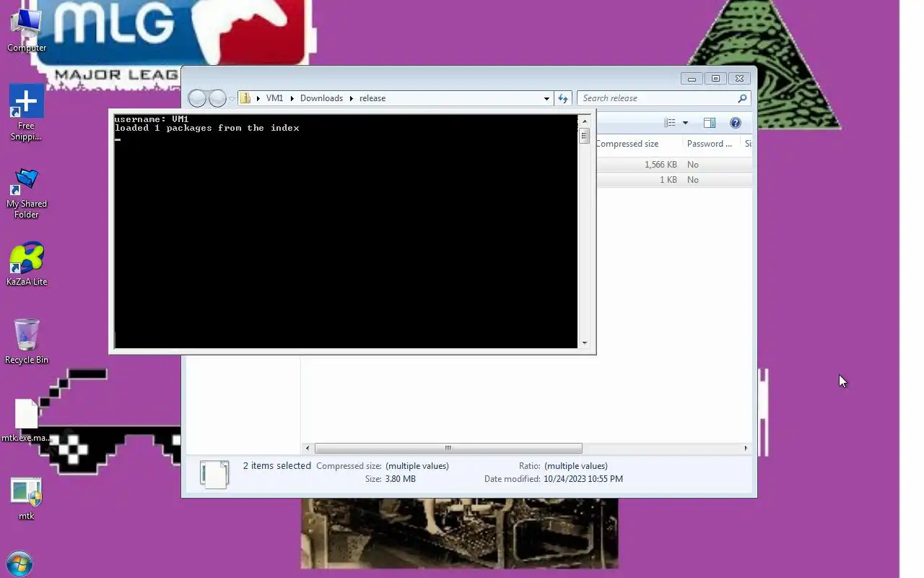Click inside the console output window
This screenshot has width=924, height=578.
(x=346, y=231)
